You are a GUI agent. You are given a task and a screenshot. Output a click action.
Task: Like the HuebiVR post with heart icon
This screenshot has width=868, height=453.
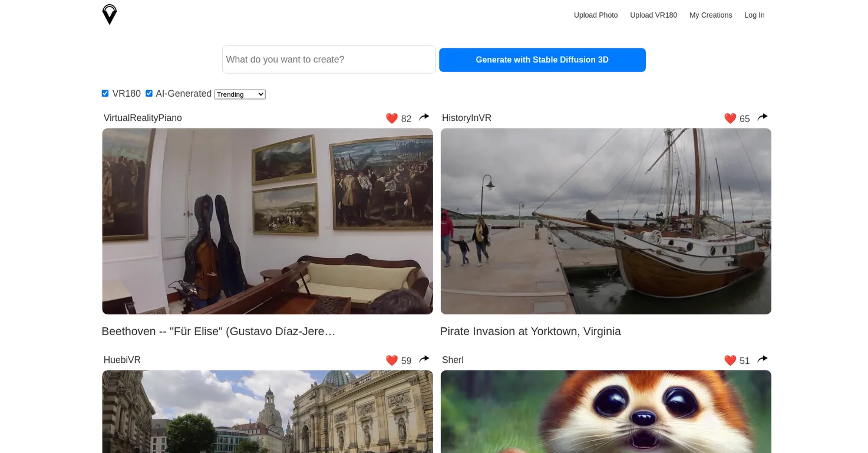click(x=392, y=360)
